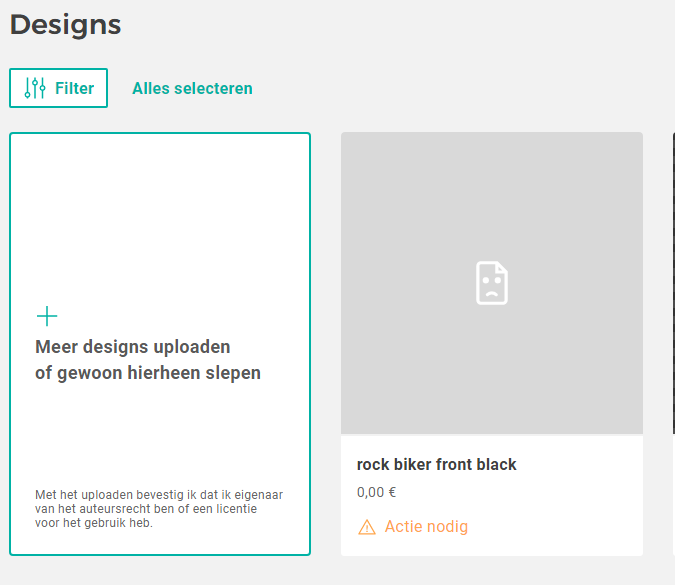
Task: Click the Designs page heading
Action: click(x=66, y=25)
